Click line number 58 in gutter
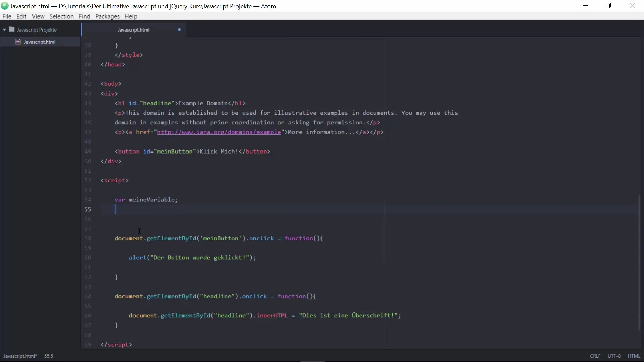Screen dimensions: 644x362 [x=88, y=238]
